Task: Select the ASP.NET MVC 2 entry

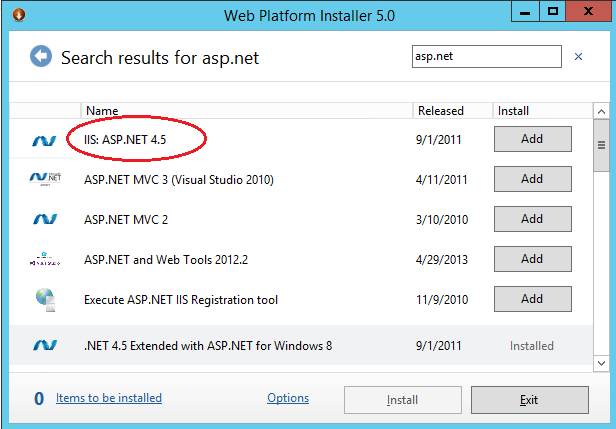Action: (126, 219)
